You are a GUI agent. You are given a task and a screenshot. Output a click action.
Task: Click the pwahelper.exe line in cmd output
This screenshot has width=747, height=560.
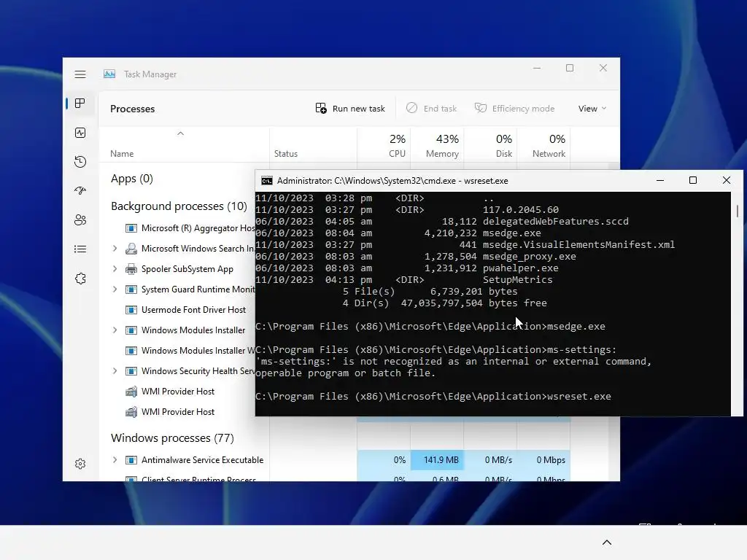pyautogui.click(x=407, y=268)
